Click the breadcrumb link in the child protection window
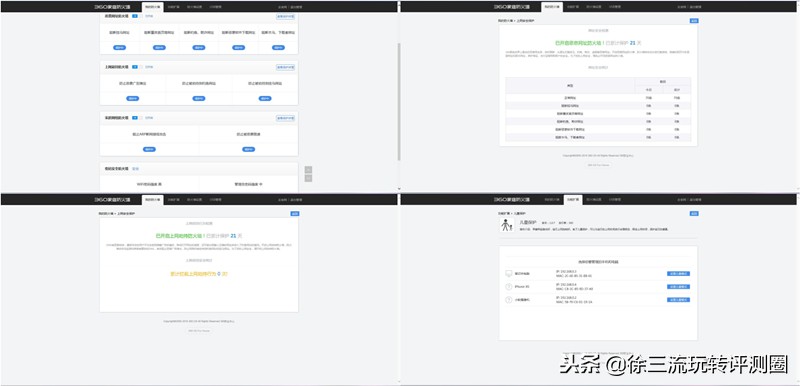Image resolution: width=800 pixels, height=386 pixels. tap(503, 214)
